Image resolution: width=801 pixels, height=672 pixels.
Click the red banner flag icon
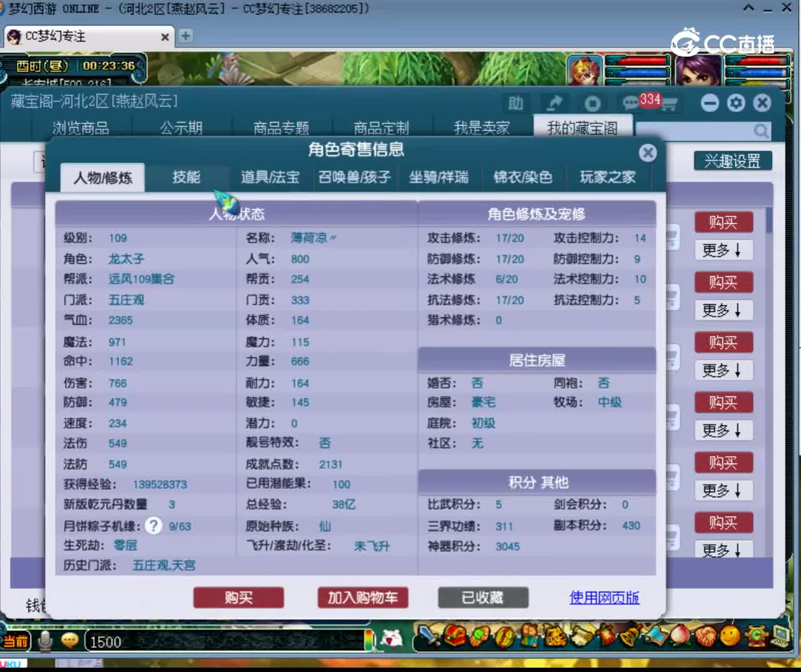pos(607,635)
